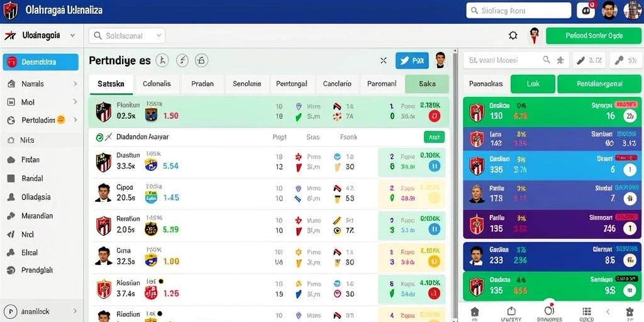Viewport: 644px width, 322px height.
Task: Click the first round icon beside the Pertndiye es title
Action: tap(162, 61)
